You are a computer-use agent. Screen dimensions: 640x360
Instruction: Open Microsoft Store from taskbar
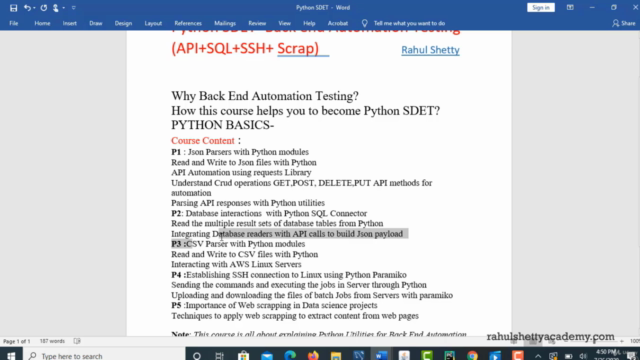click(x=243, y=356)
